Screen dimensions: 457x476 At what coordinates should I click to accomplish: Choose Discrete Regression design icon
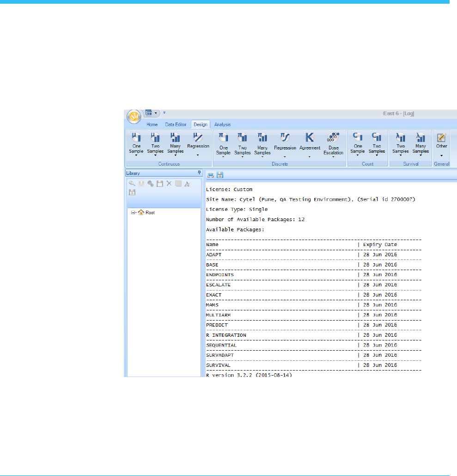[285, 137]
